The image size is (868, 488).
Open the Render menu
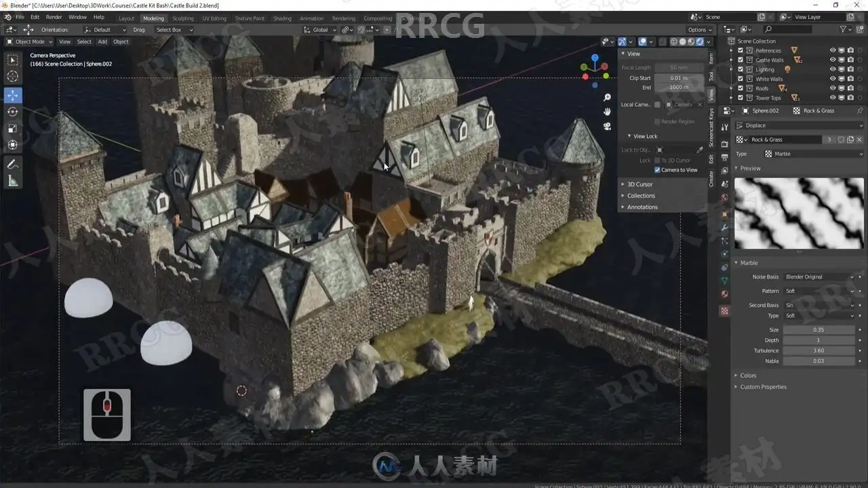tap(54, 17)
